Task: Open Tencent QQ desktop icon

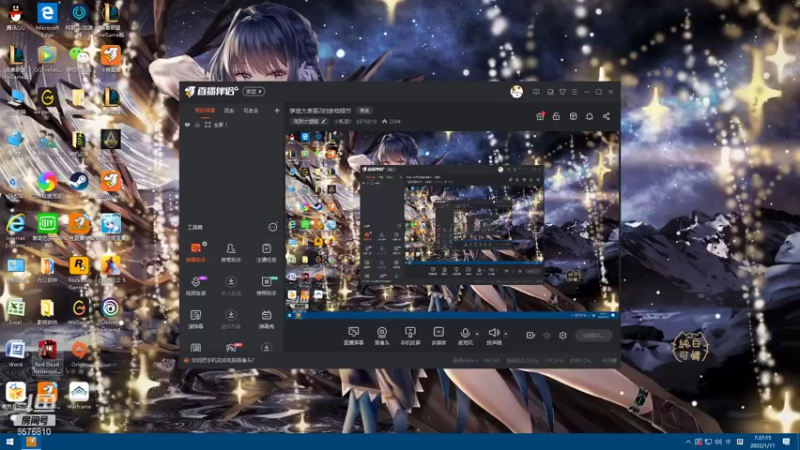Action: (15, 17)
